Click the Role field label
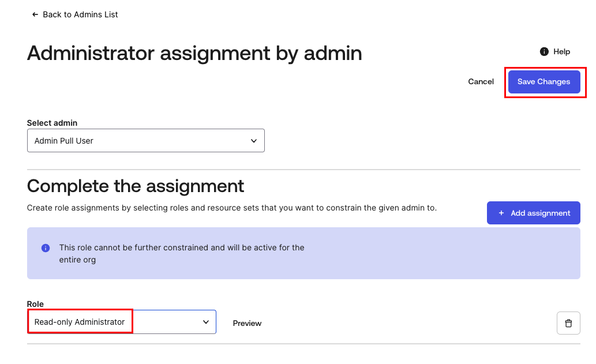 [35, 304]
